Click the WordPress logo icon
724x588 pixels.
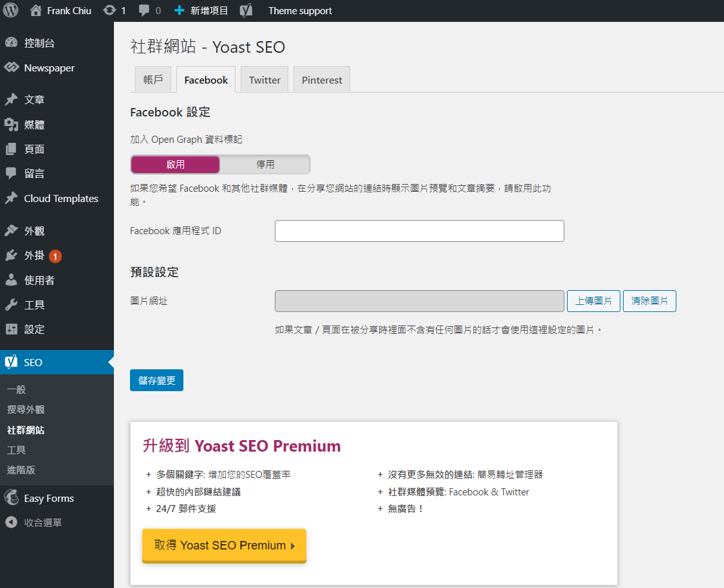click(x=11, y=10)
